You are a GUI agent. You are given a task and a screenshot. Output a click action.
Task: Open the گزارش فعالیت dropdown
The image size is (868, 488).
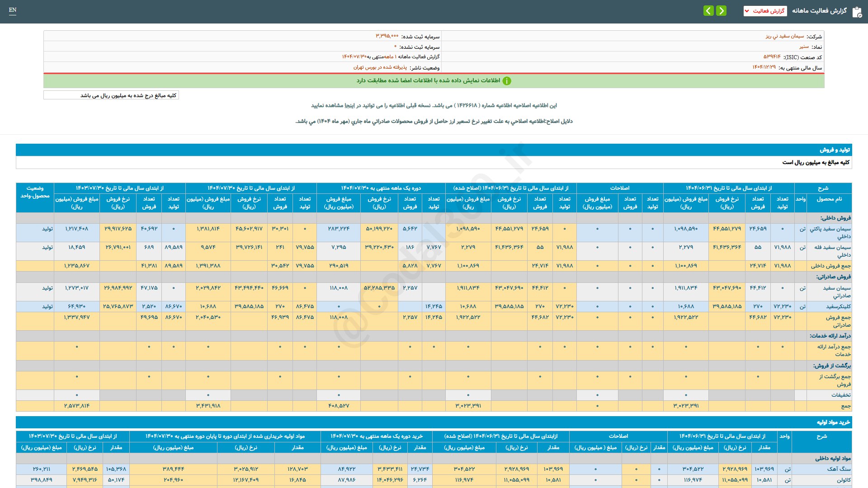[x=765, y=11]
